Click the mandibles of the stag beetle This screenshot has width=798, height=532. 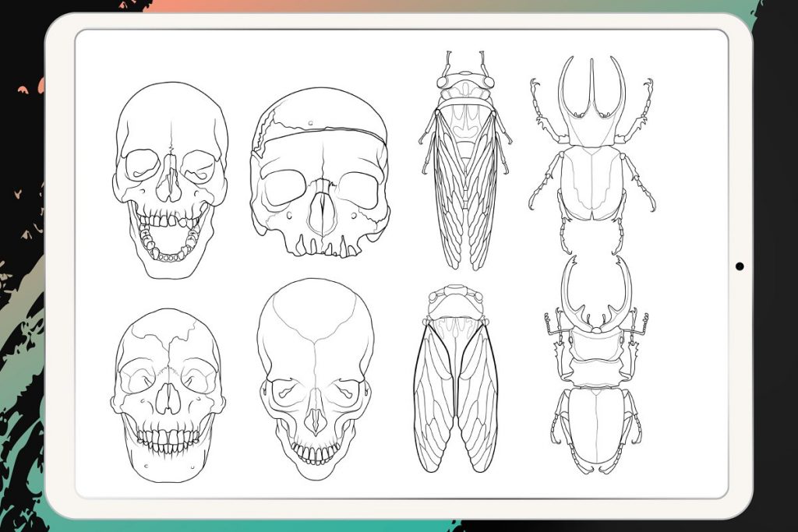tap(596, 291)
